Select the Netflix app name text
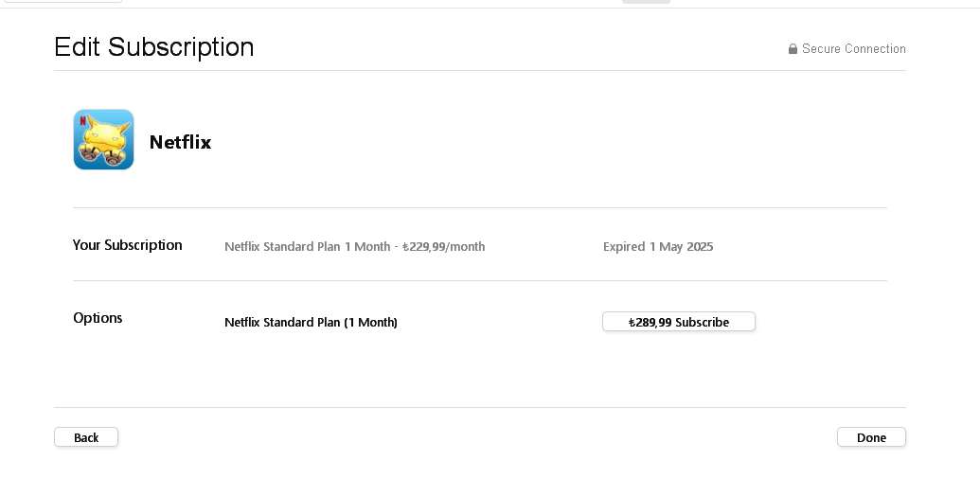Screen dimensions: 980x478 pos(180,143)
